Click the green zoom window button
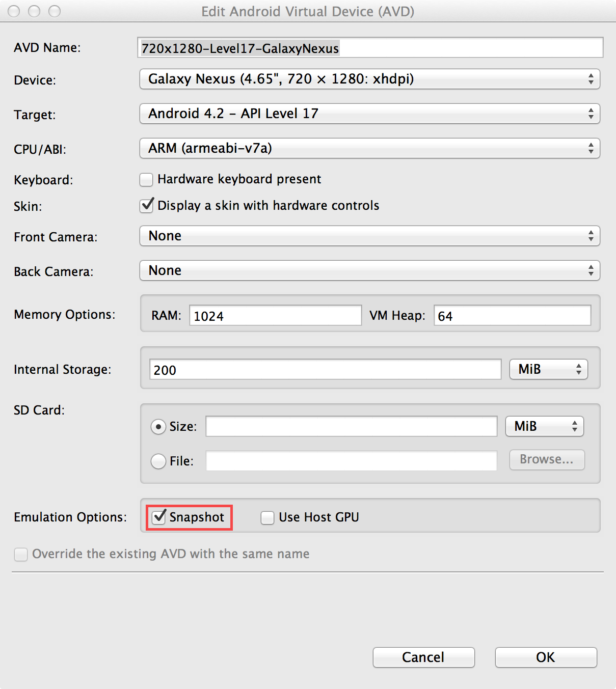The height and width of the screenshot is (689, 616). [55, 11]
